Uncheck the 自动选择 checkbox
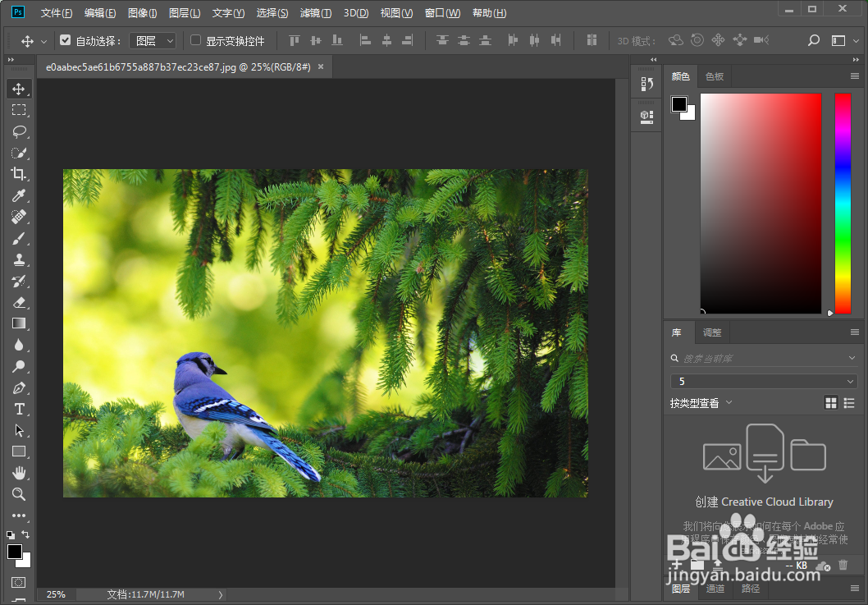 tap(66, 40)
